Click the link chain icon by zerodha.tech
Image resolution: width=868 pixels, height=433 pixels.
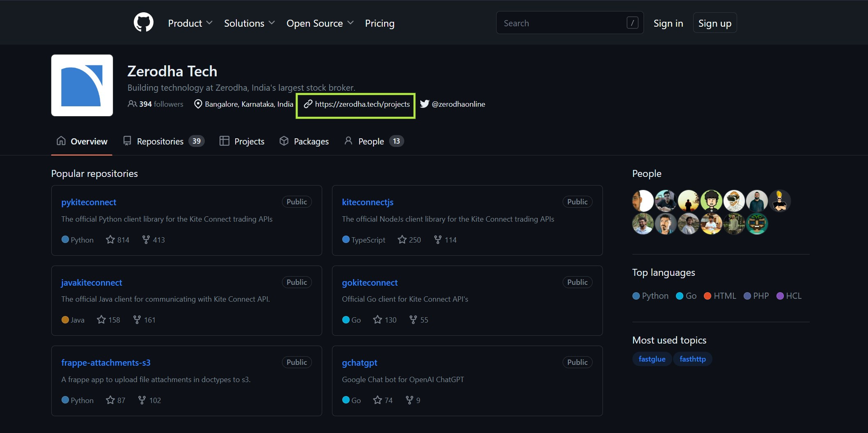pos(308,104)
